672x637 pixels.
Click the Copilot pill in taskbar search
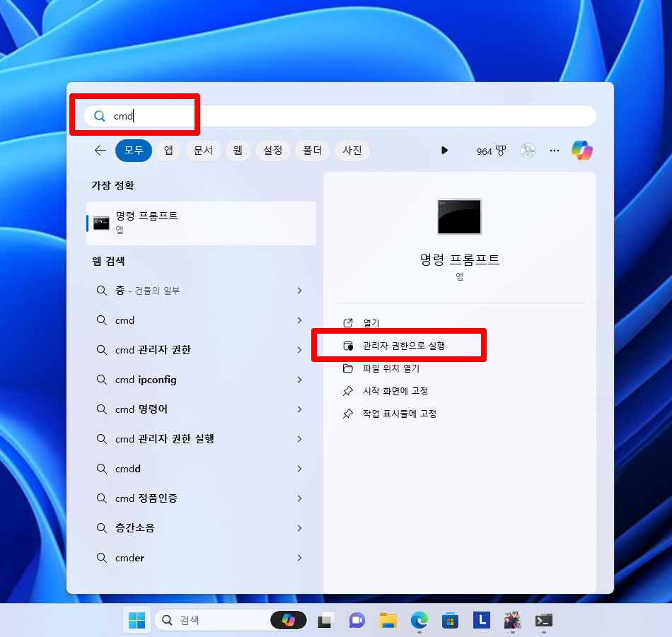289,620
